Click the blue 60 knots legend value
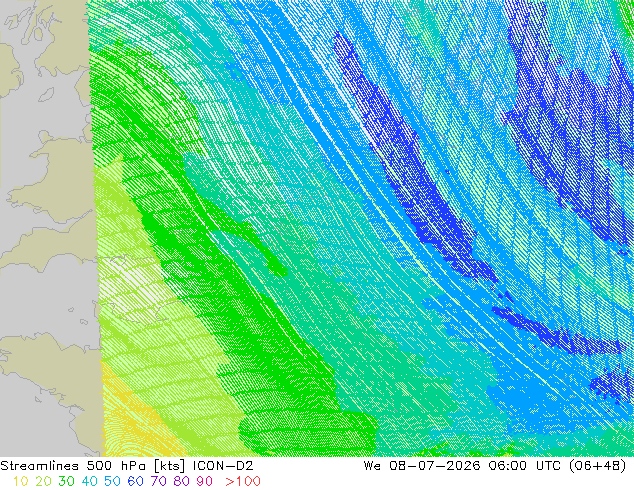Screen dimensions: 634x490 click(135, 482)
